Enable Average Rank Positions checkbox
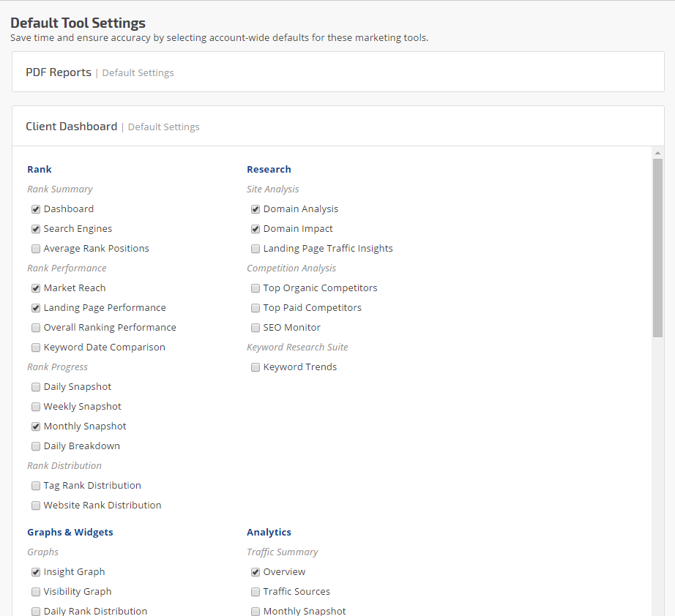 [x=36, y=249]
